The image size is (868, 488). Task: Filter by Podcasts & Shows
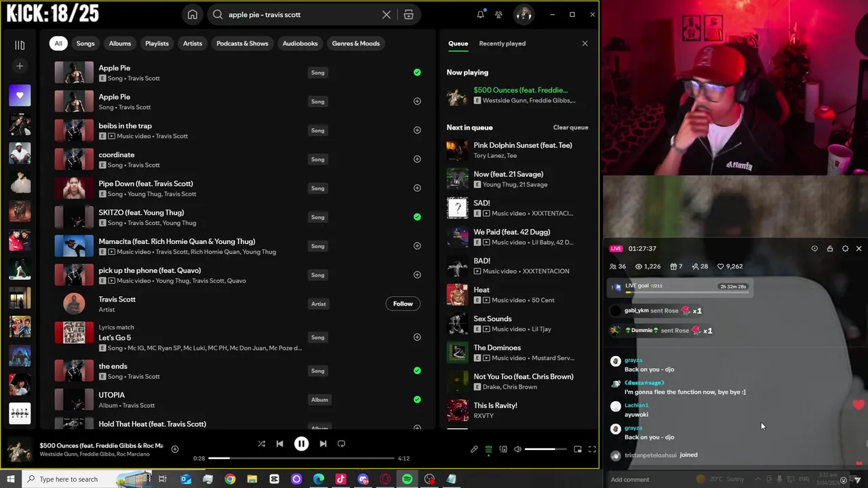[x=242, y=43]
